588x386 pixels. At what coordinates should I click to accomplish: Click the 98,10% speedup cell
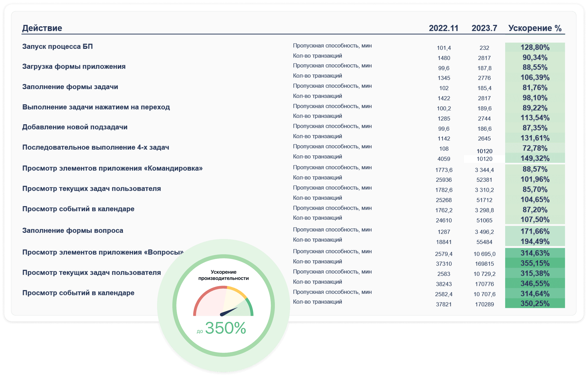click(x=535, y=98)
